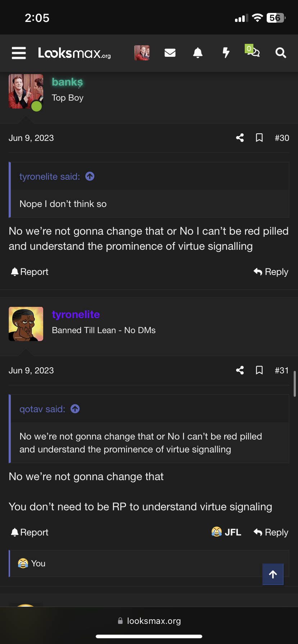This screenshot has width=298, height=644.
Task: Open the search magnifier icon
Action: point(281,53)
